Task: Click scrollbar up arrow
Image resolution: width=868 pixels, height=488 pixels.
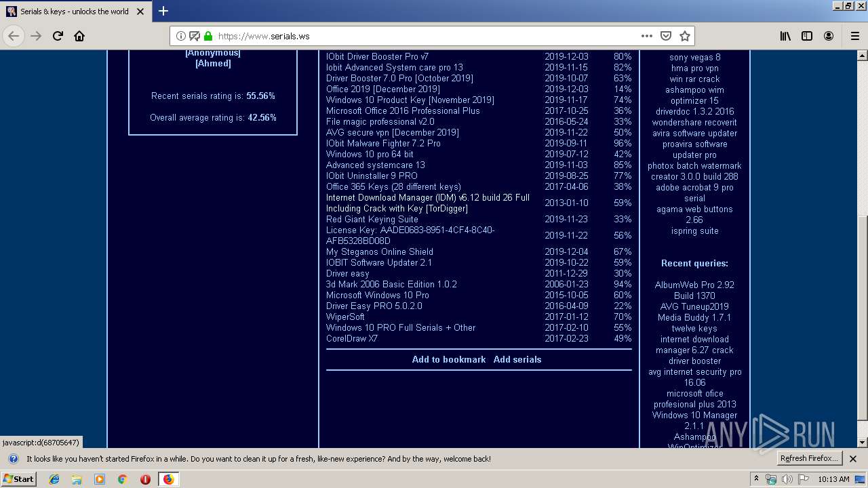Action: click(x=863, y=56)
